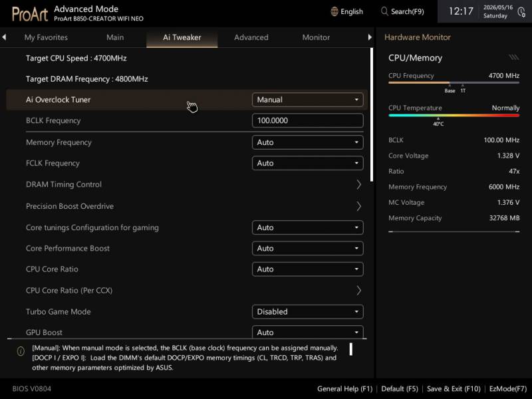Image resolution: width=532 pixels, height=399 pixels.
Task: Click General Help (F1)
Action: click(x=344, y=389)
